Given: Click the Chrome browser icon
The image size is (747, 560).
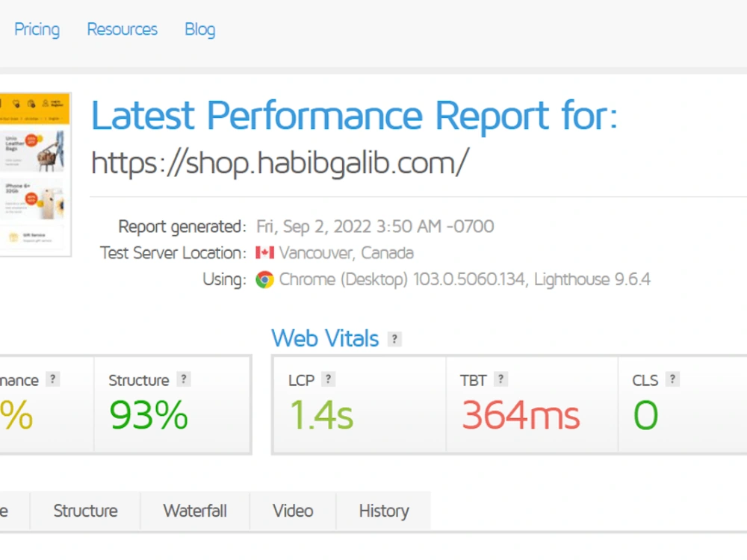Looking at the screenshot, I should pyautogui.click(x=264, y=279).
